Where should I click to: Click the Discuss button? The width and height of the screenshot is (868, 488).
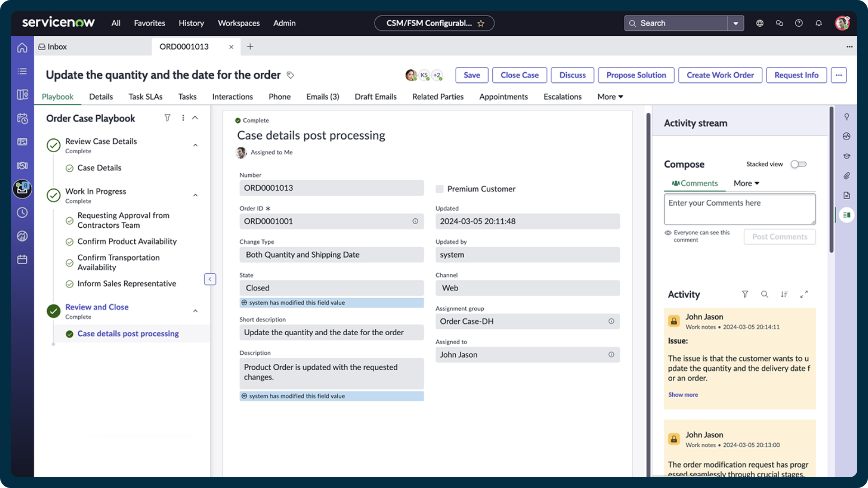(x=572, y=75)
